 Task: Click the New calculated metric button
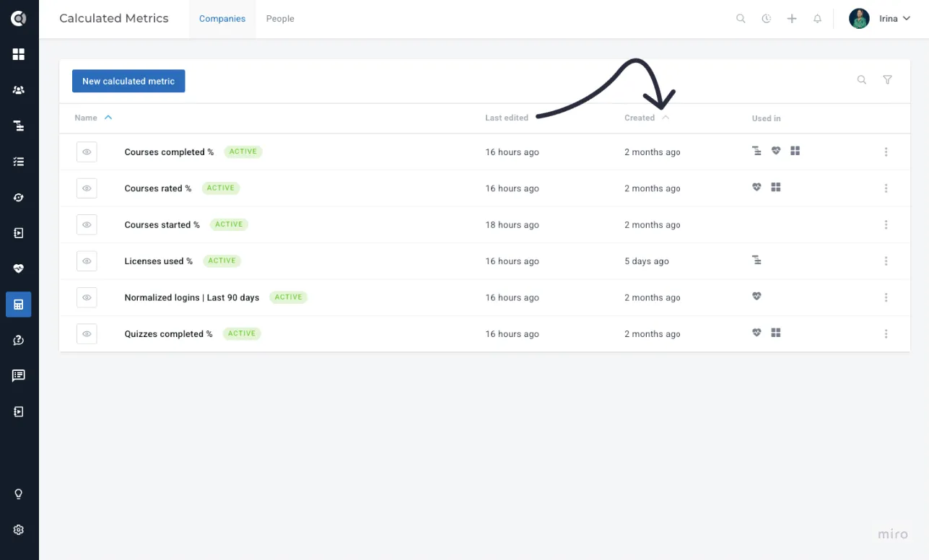(128, 81)
